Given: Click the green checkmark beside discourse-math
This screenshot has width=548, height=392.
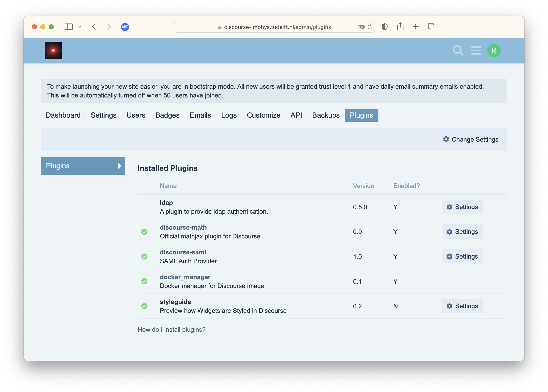Looking at the screenshot, I should (144, 232).
